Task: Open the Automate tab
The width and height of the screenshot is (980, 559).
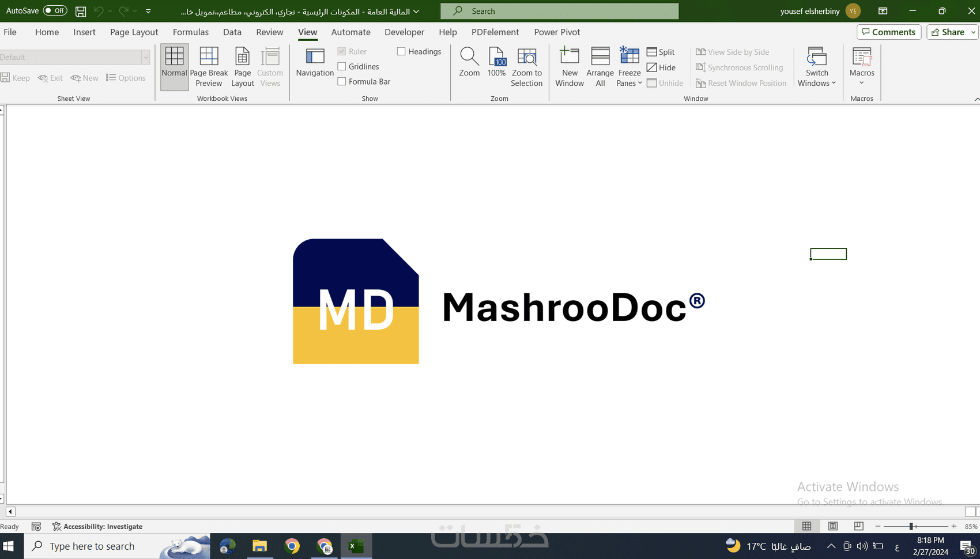Action: click(x=350, y=32)
